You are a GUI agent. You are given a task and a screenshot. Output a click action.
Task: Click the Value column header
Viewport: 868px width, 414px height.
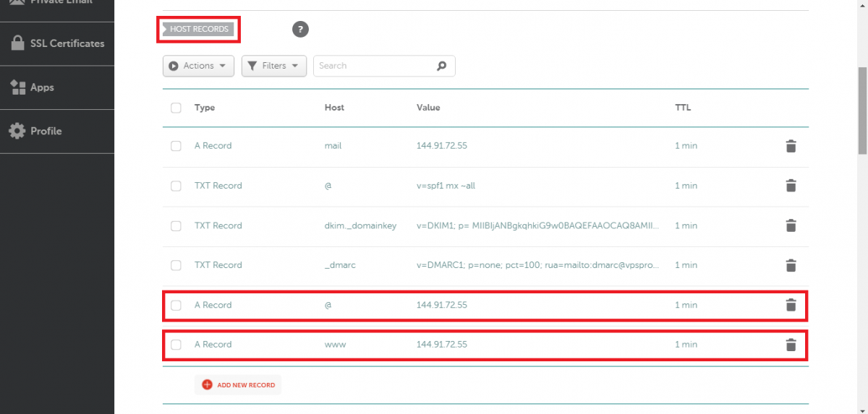428,108
